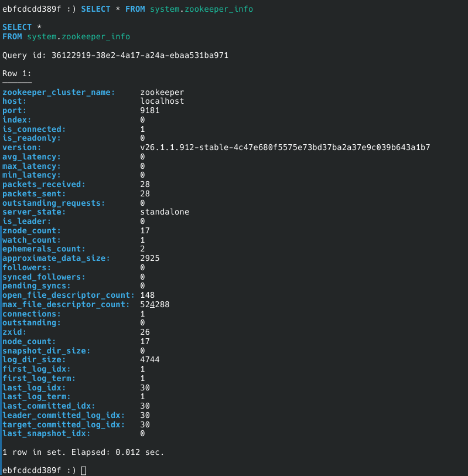468x476 pixels.
Task: Click the snapshot_dir_size field label
Action: 46,350
